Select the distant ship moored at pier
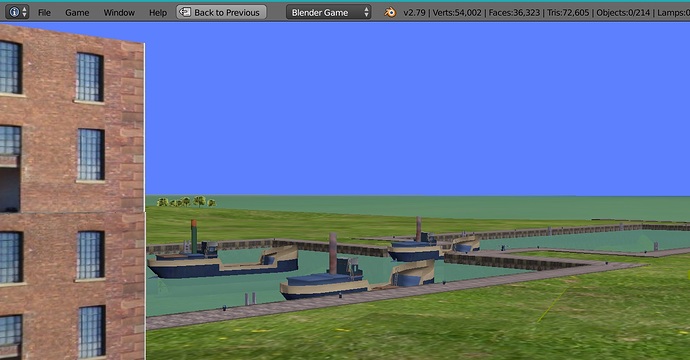Image resolution: width=690 pixels, height=360 pixels. 433,245
